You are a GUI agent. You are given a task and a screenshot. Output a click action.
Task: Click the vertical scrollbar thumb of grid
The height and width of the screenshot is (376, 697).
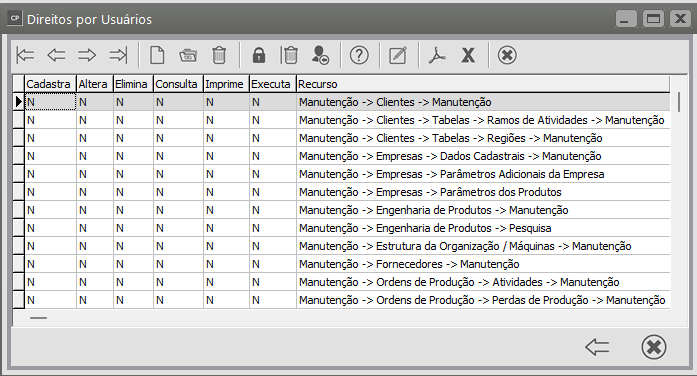coord(679,102)
